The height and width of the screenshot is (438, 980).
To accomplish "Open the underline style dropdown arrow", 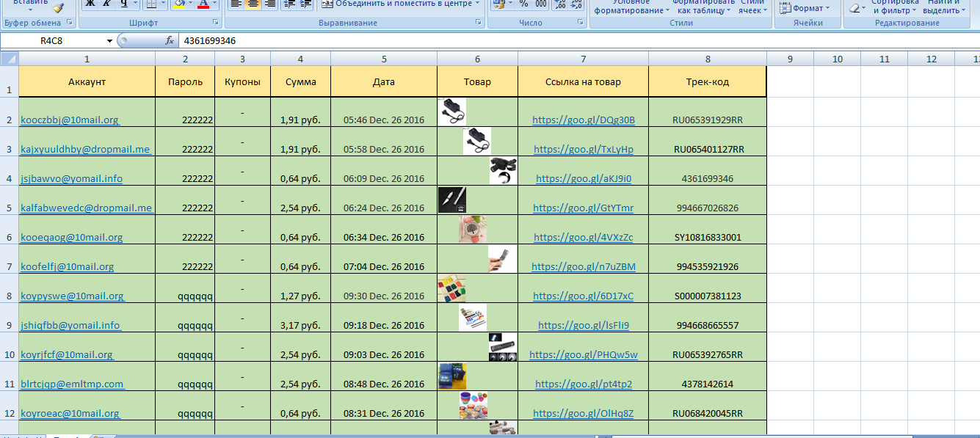I will 135,4.
